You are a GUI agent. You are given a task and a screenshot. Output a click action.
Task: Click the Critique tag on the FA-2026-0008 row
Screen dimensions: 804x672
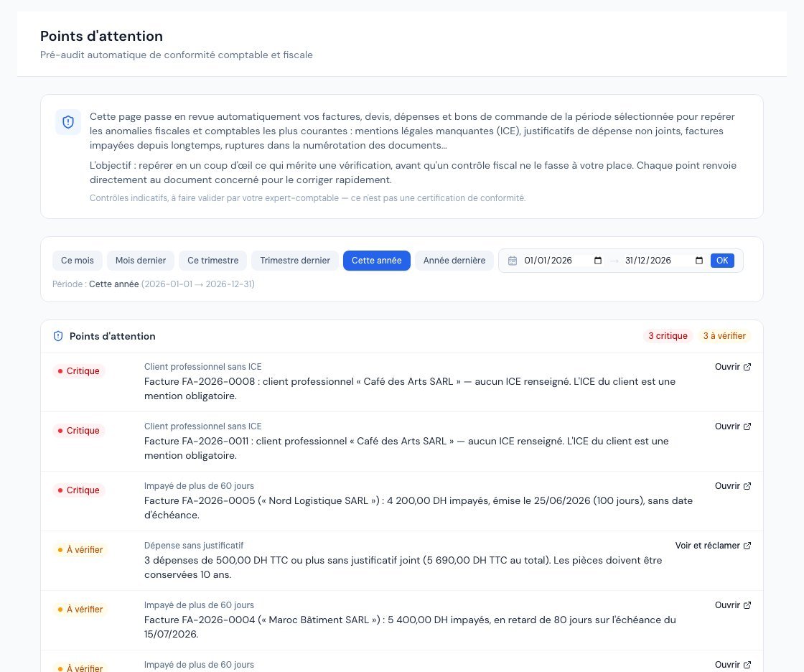tap(78, 371)
